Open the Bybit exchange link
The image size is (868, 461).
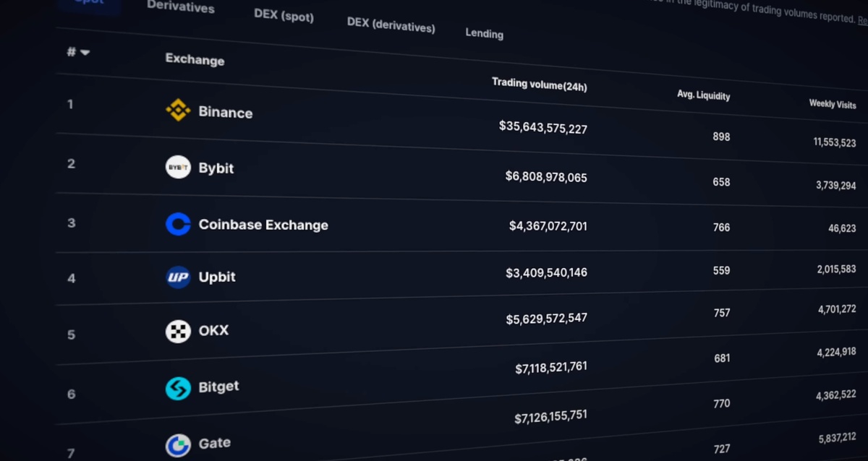216,168
